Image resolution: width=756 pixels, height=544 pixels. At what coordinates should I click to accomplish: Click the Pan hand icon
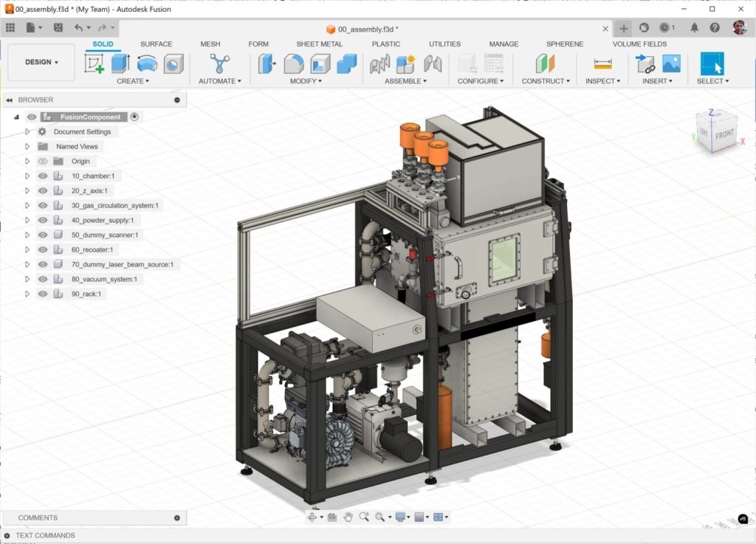pyautogui.click(x=348, y=517)
